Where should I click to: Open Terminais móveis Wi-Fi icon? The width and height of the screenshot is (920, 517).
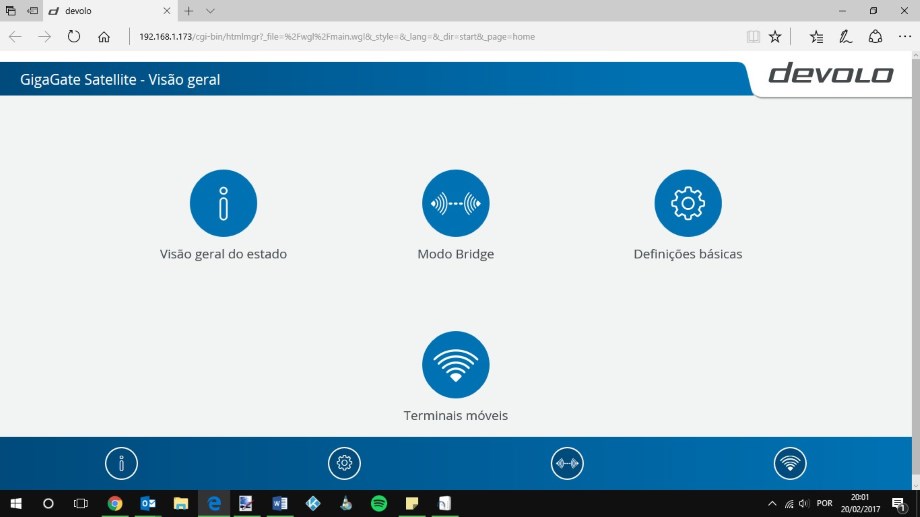point(455,365)
